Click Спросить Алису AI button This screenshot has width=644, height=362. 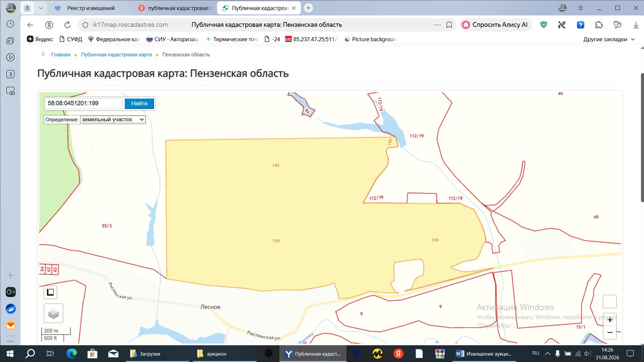click(495, 25)
